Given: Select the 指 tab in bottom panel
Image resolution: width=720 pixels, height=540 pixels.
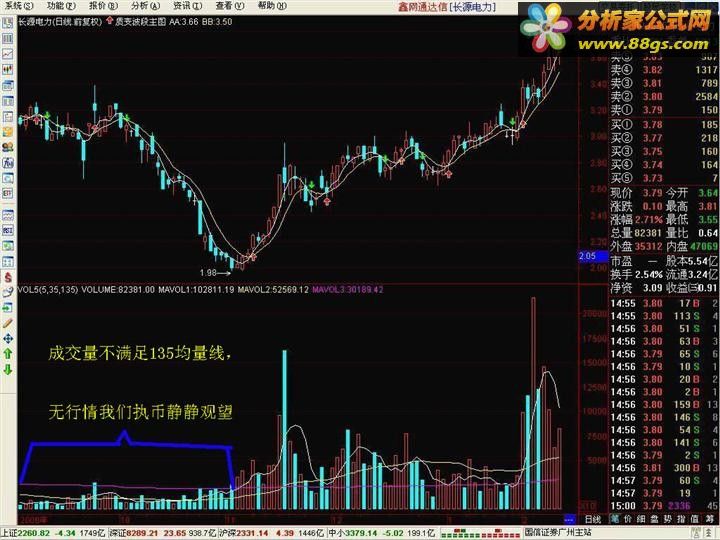Looking at the screenshot, I should click(681, 519).
